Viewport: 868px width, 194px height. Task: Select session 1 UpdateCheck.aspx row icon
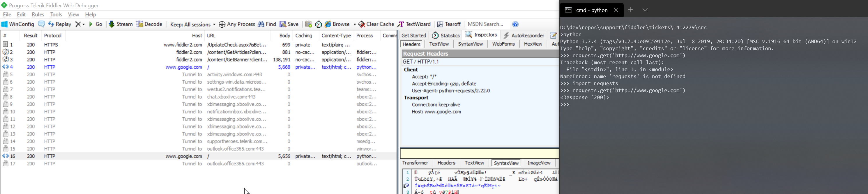[x=6, y=45]
